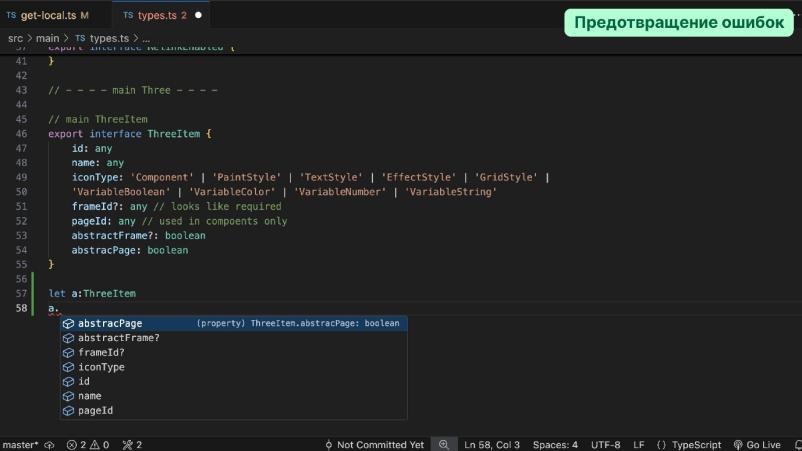Viewport: 802px width, 451px height.
Task: Click the abstracPage: boolean property line
Action: pos(130,250)
